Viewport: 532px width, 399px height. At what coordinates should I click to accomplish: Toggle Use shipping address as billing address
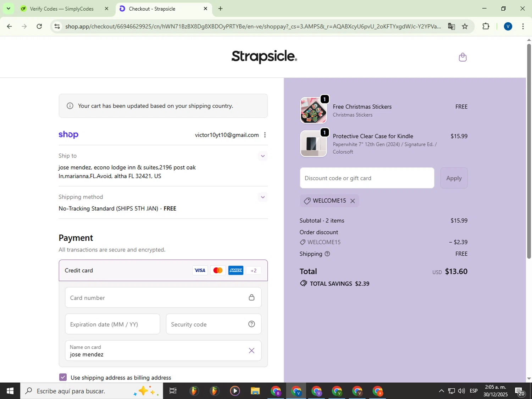(63, 377)
